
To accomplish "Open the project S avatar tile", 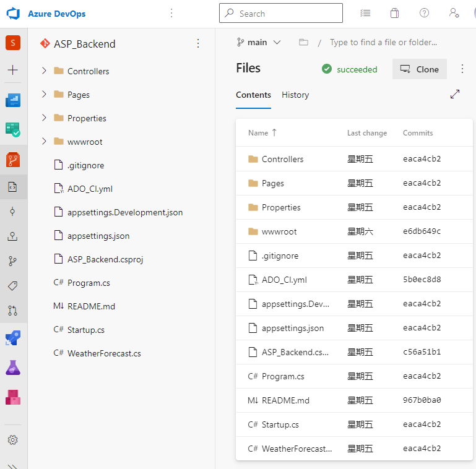I will pos(13,43).
